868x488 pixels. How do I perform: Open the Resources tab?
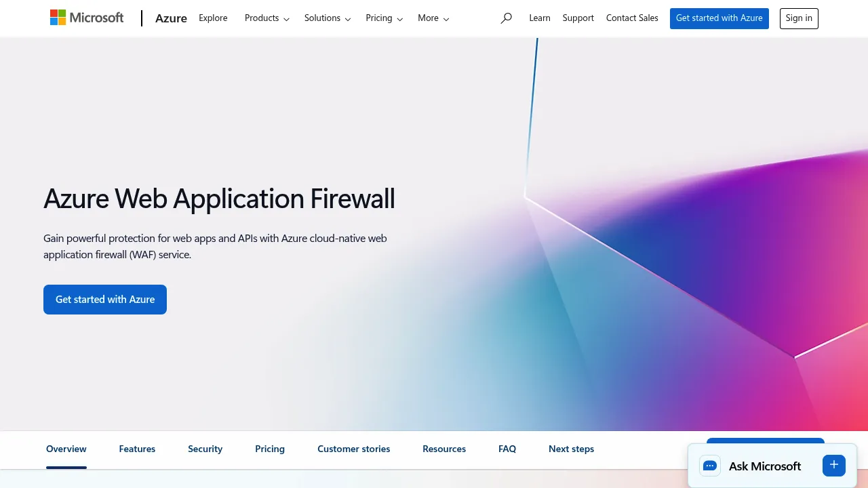tap(444, 449)
